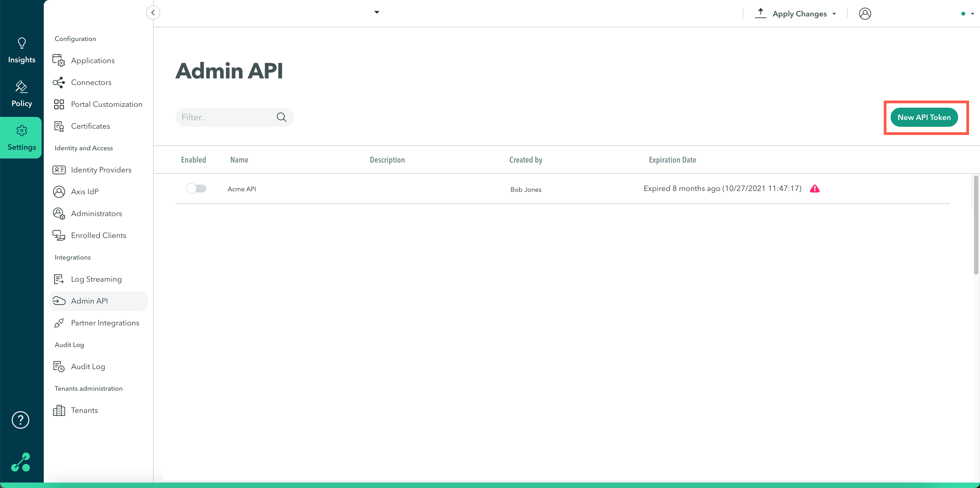This screenshot has width=980, height=488.
Task: Click the red expiration warning icon
Action: 815,189
